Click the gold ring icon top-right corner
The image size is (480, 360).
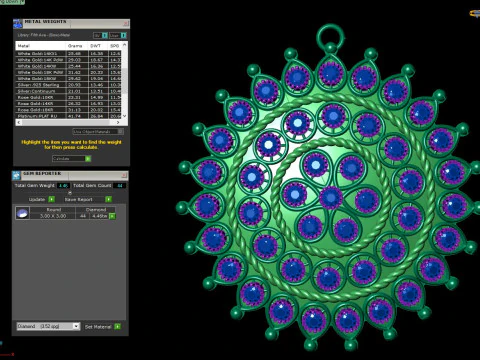[x=475, y=13]
